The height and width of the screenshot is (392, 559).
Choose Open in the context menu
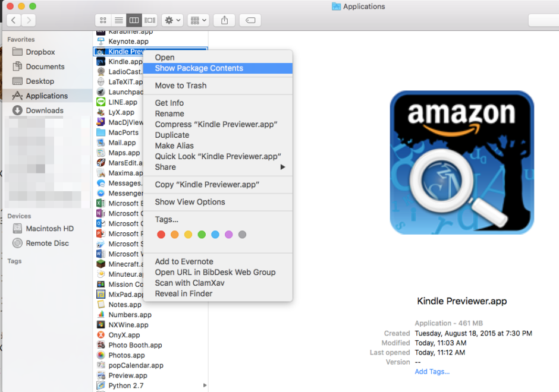[218, 58]
